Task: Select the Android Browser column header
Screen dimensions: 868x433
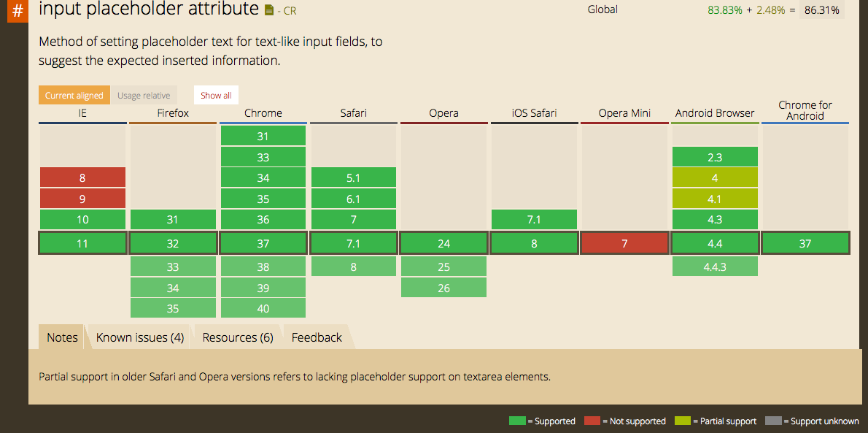Action: tap(715, 114)
